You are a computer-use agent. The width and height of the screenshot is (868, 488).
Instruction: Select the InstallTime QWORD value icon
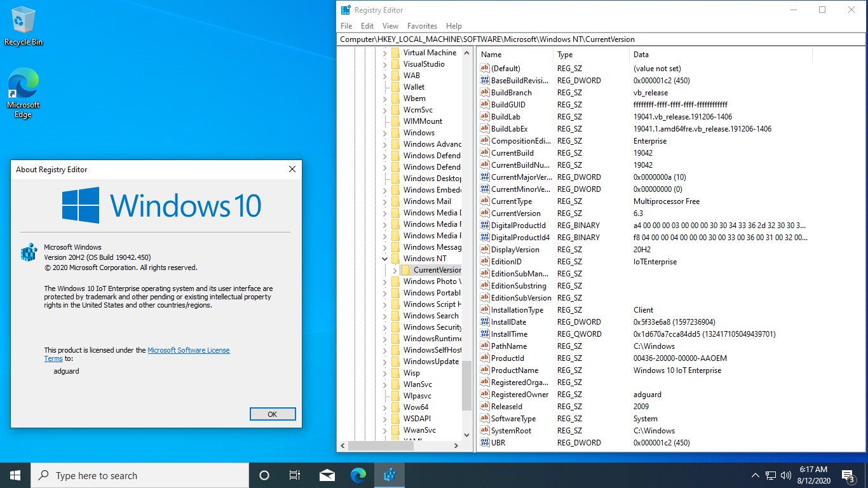[485, 334]
